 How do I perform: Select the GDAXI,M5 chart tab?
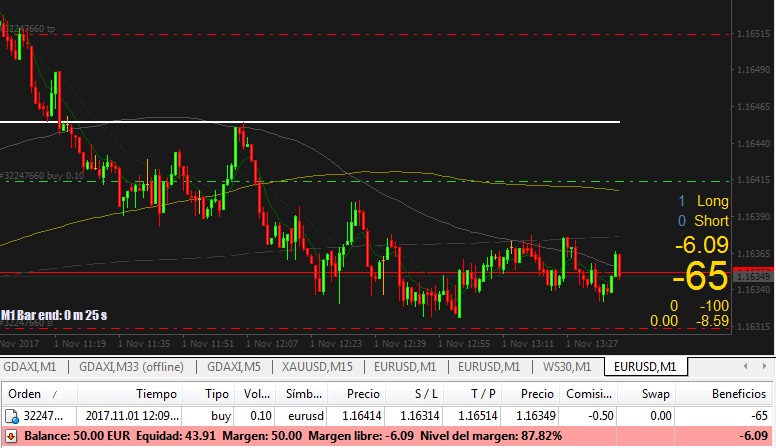click(x=230, y=366)
